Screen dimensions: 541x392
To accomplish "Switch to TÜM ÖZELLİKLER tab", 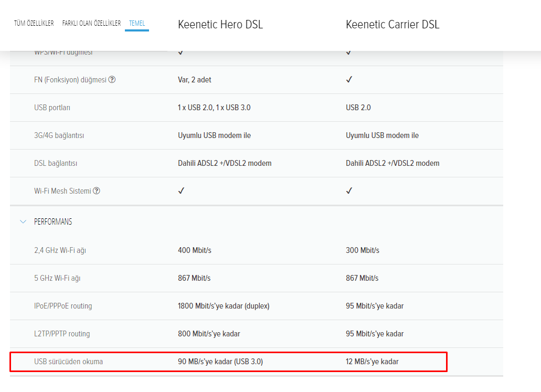I will [x=34, y=24].
